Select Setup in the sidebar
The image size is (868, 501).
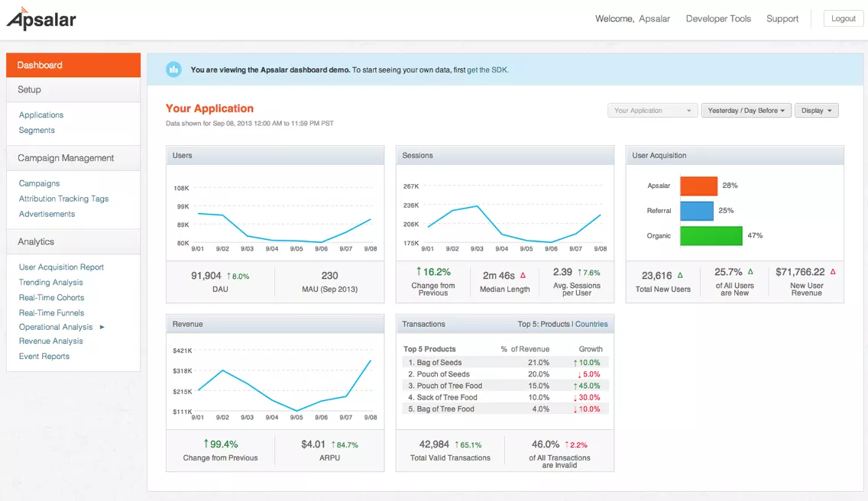pos(73,89)
